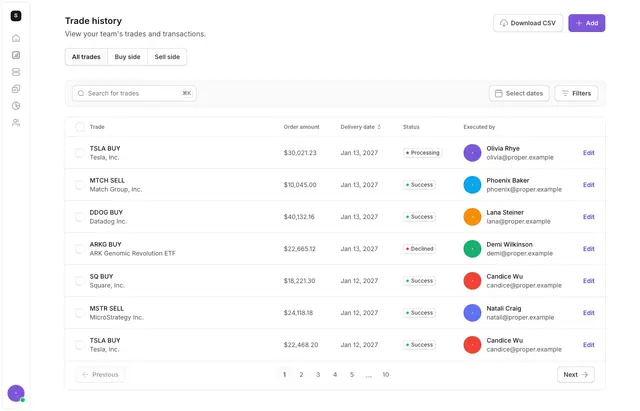Select the MSTR SELL row checkbox

tap(80, 313)
